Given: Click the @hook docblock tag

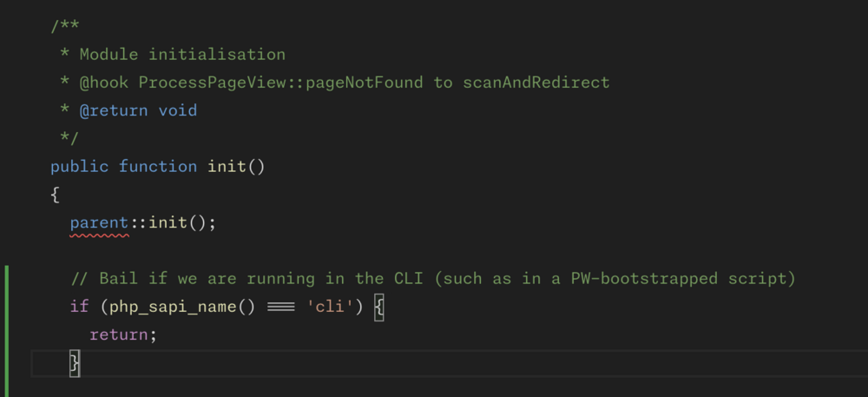Looking at the screenshot, I should [x=104, y=83].
